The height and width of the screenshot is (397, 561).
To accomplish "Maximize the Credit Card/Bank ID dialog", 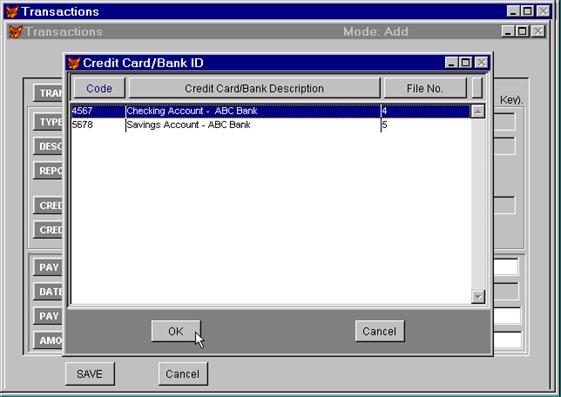I will point(465,63).
